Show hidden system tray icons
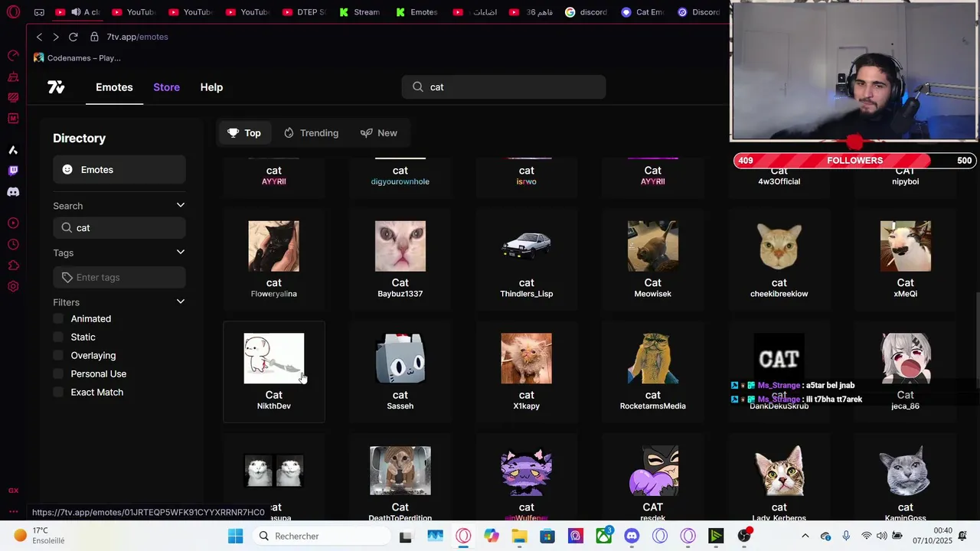The image size is (980, 551). [805, 536]
